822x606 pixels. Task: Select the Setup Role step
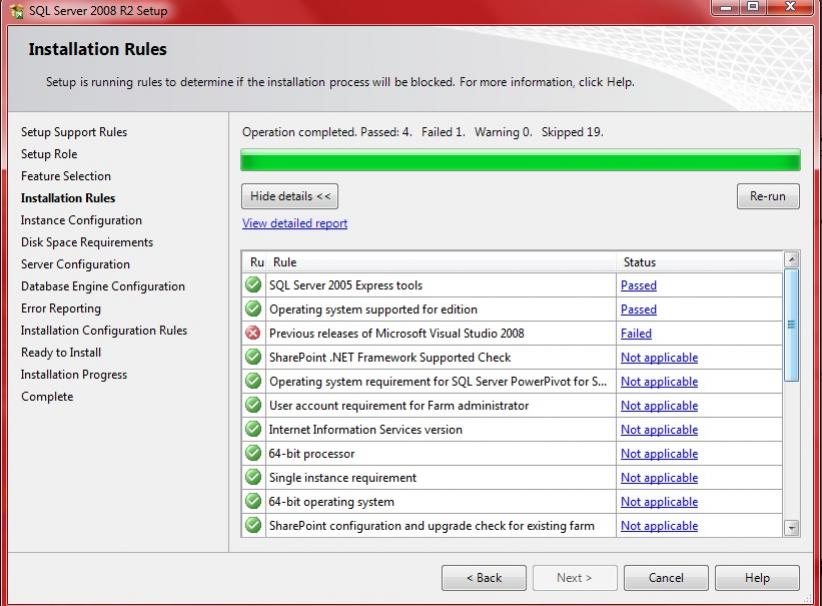(49, 154)
